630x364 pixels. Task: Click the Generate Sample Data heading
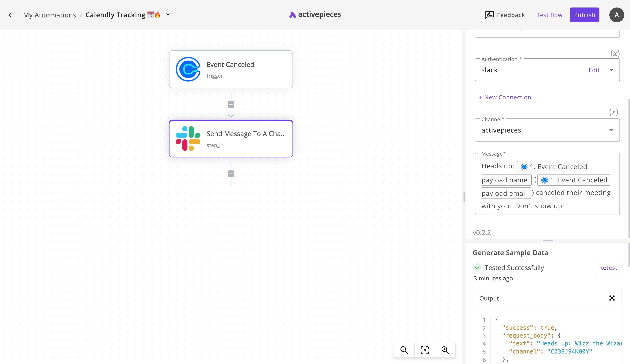511,253
